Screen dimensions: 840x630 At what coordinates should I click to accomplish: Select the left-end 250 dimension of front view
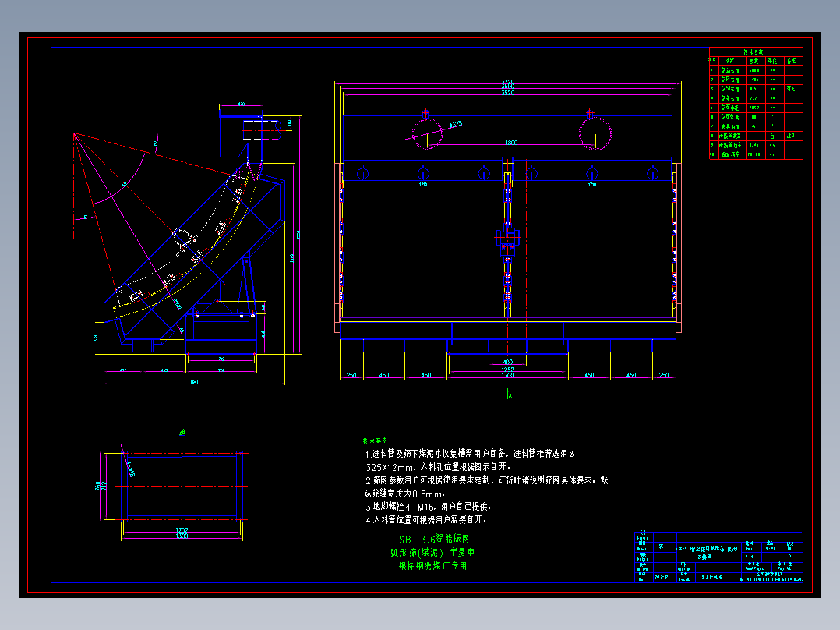351,375
